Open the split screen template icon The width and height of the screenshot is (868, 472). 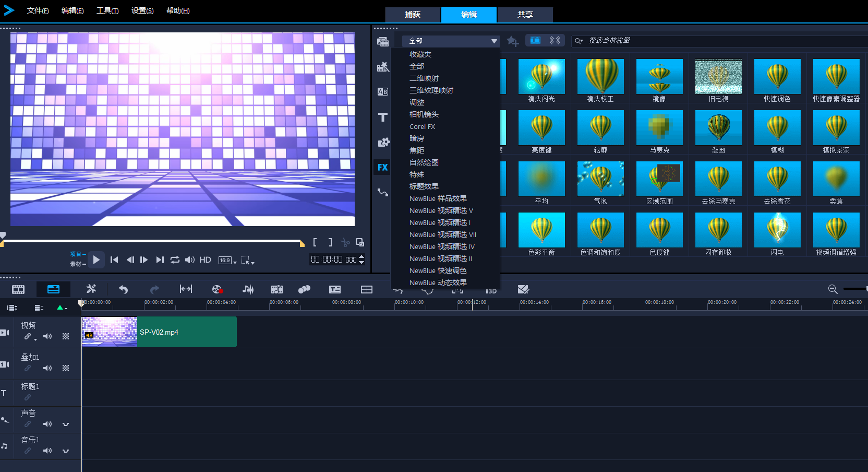[x=367, y=289]
